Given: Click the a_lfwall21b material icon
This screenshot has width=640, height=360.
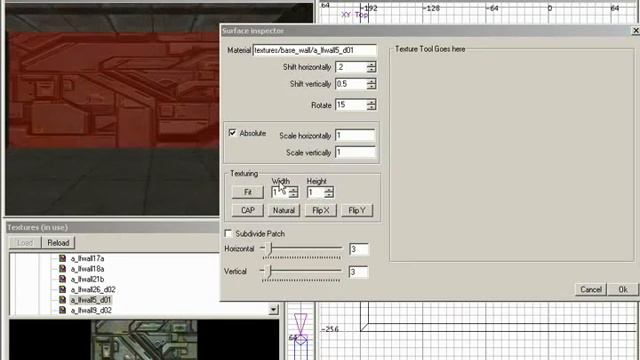Looking at the screenshot, I should click(62, 279).
